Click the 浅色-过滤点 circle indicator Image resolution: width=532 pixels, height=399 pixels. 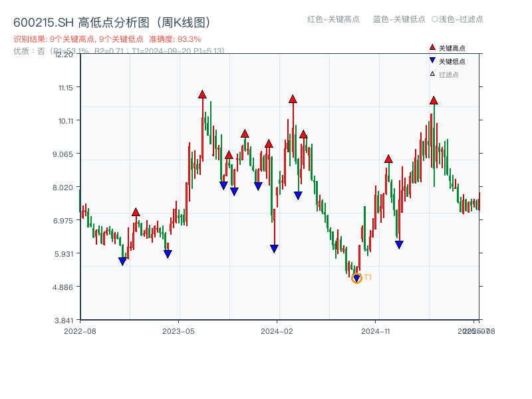(x=434, y=20)
